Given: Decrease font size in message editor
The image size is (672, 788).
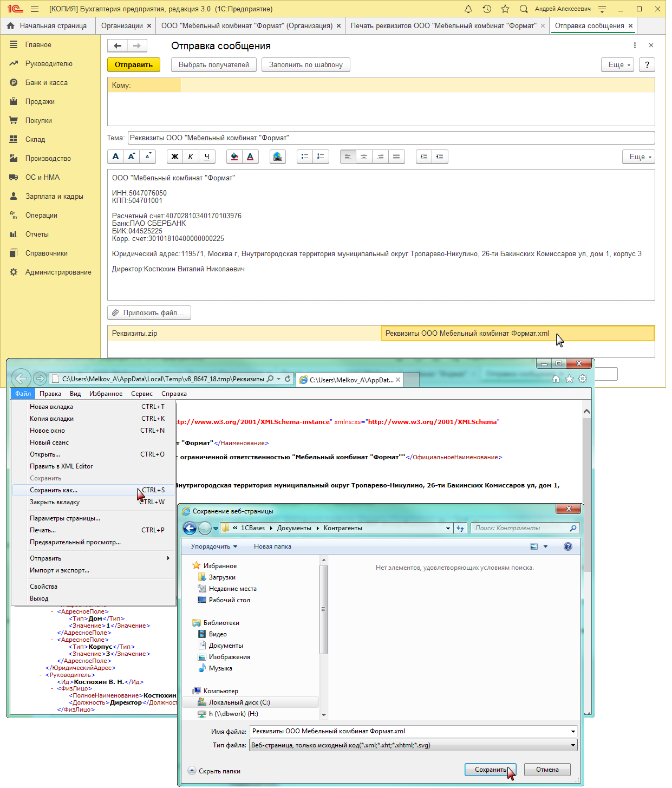Looking at the screenshot, I should pos(148,157).
